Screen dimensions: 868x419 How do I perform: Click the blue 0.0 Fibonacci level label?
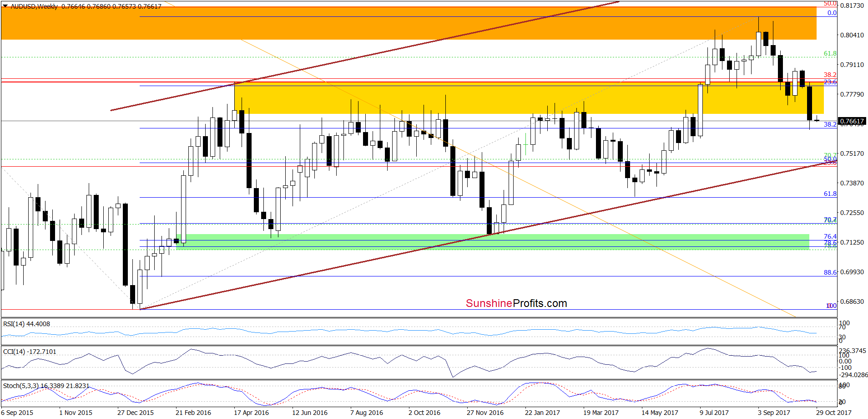coord(832,13)
